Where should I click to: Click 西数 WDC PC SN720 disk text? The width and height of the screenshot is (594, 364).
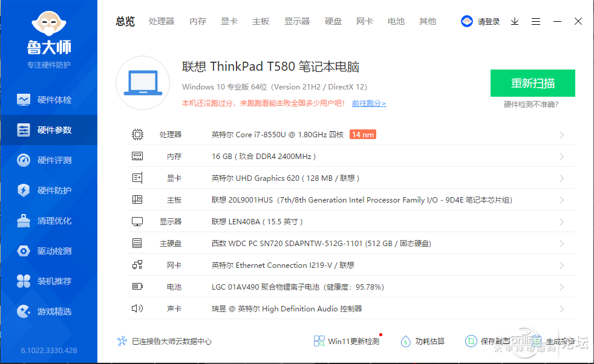tap(321, 244)
